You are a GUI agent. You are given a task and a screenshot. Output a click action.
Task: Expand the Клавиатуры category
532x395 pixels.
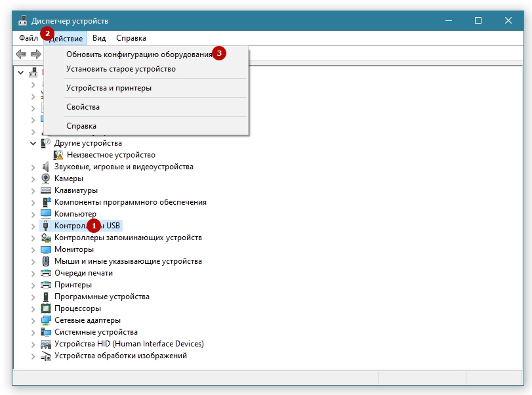[x=33, y=191]
